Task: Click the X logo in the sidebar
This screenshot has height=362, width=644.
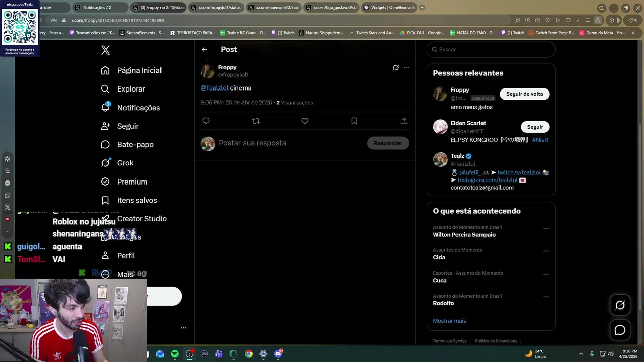Action: (105, 50)
